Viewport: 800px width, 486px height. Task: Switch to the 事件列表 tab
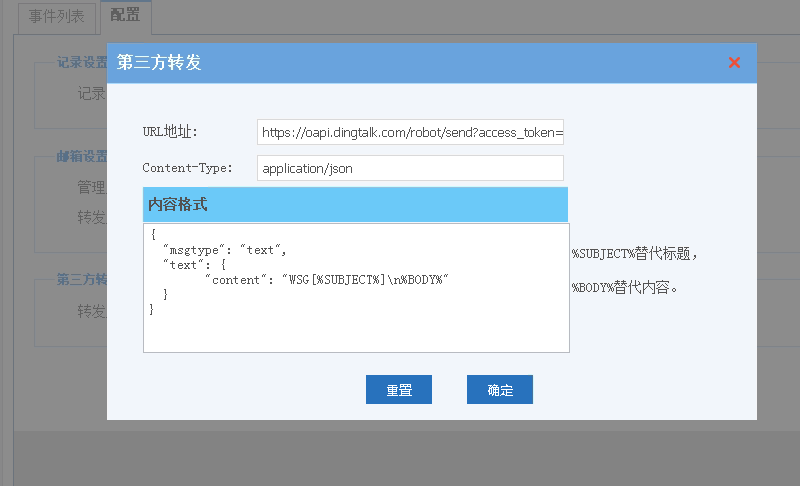[x=56, y=17]
